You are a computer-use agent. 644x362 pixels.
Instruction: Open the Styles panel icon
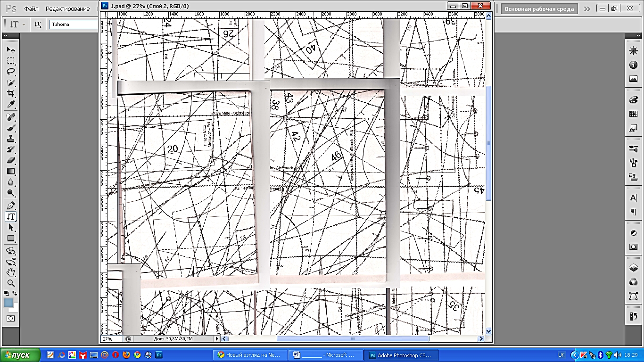(633, 129)
